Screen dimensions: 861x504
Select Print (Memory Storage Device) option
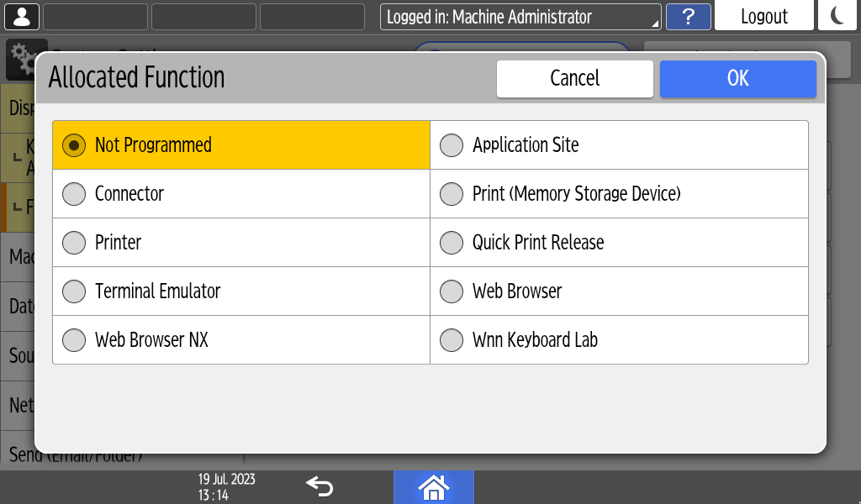pos(452,194)
